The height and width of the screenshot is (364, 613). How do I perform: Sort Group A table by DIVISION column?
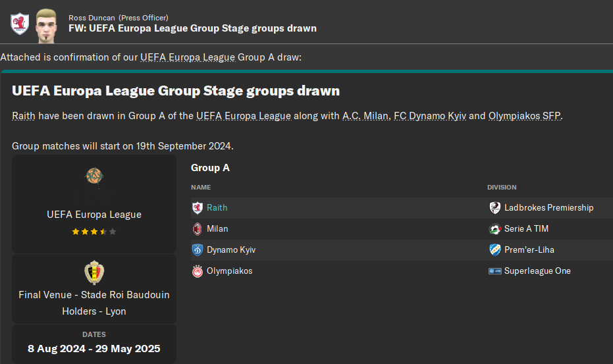click(x=502, y=188)
